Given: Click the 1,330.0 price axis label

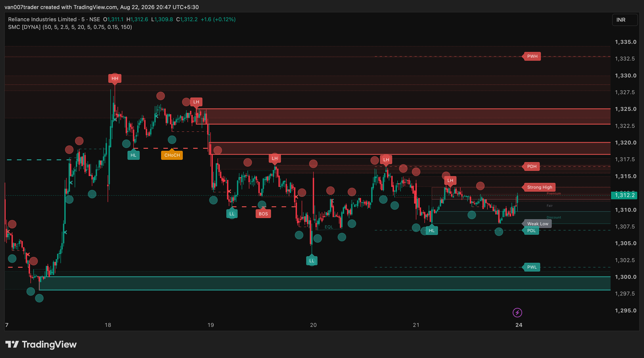Looking at the screenshot, I should pos(625,75).
